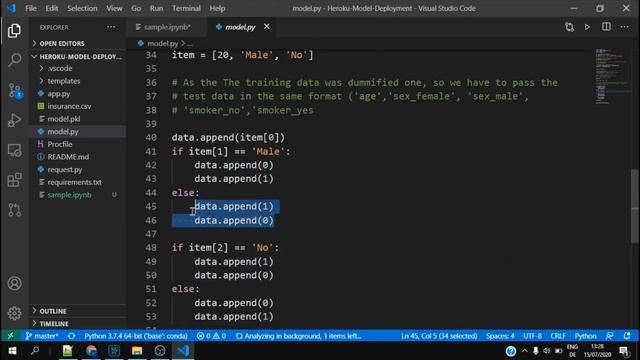Click Ln 45, Col 5 cursor position
This screenshot has height=360, width=640.
tap(439, 336)
